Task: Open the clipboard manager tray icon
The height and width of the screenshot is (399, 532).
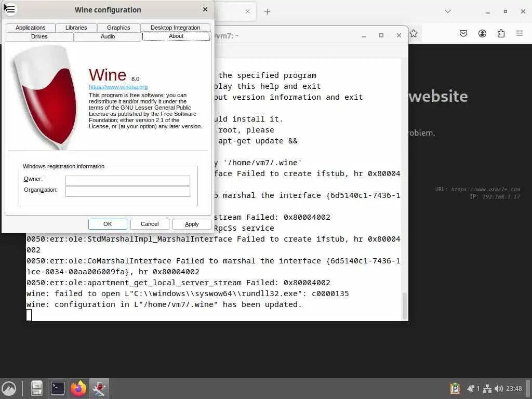Action: [455, 388]
